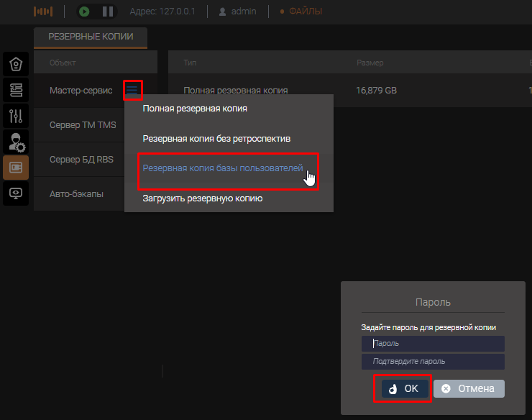Choose Резервная копия без ретроспектив
The image size is (532, 420).
(x=216, y=138)
